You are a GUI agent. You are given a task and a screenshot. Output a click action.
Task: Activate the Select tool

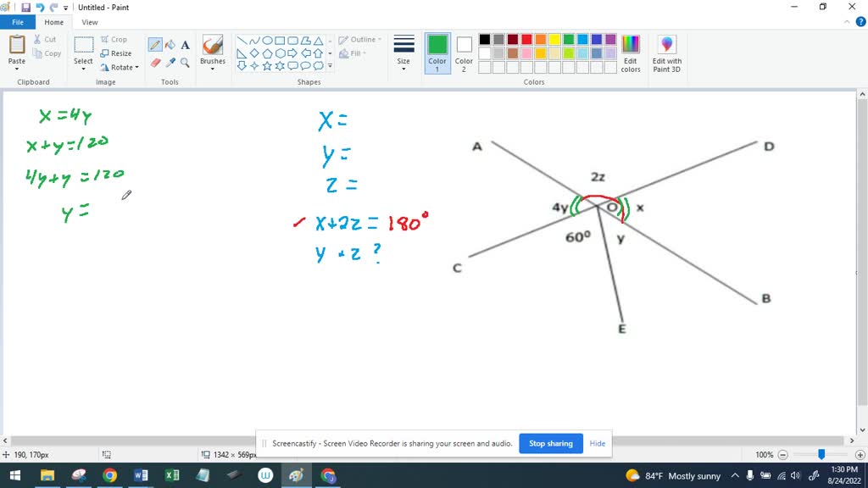click(x=83, y=49)
